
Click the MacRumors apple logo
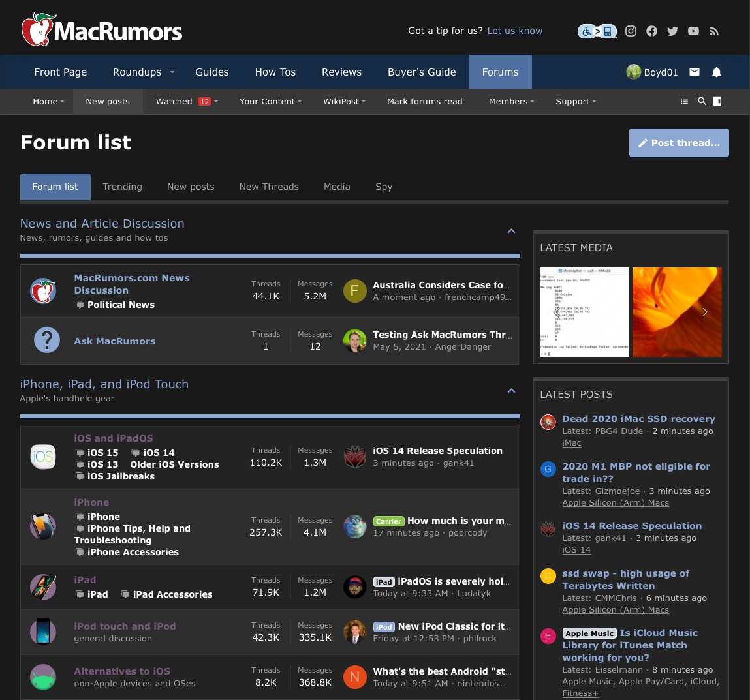pos(38,29)
